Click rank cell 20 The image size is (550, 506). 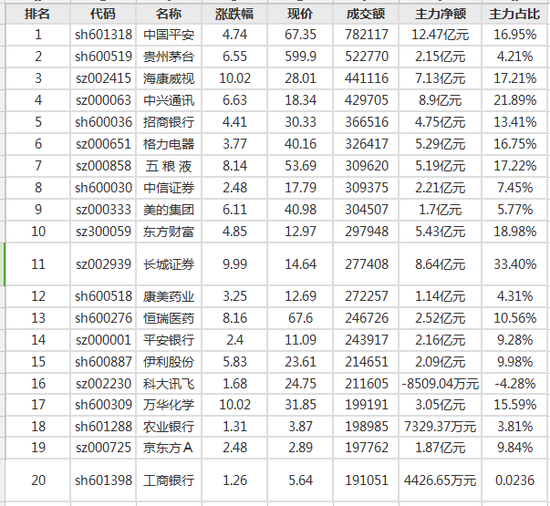click(38, 480)
